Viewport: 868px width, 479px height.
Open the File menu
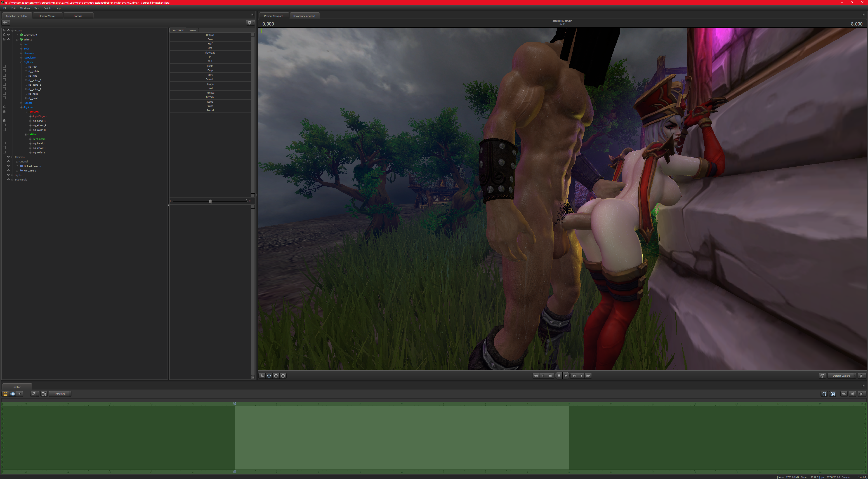point(5,8)
